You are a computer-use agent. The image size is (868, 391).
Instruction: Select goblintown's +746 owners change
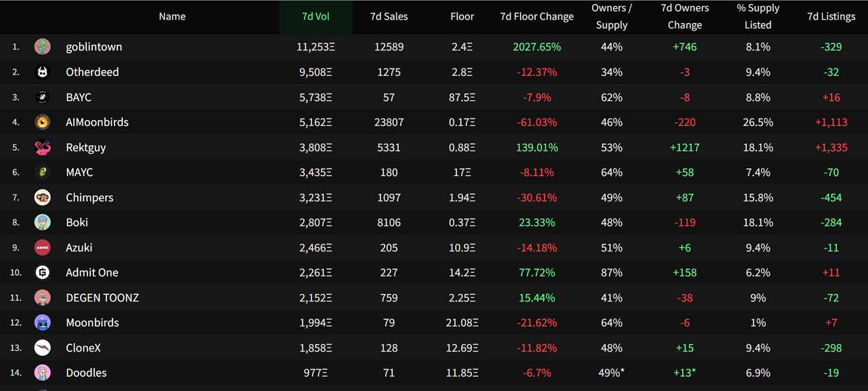[685, 47]
